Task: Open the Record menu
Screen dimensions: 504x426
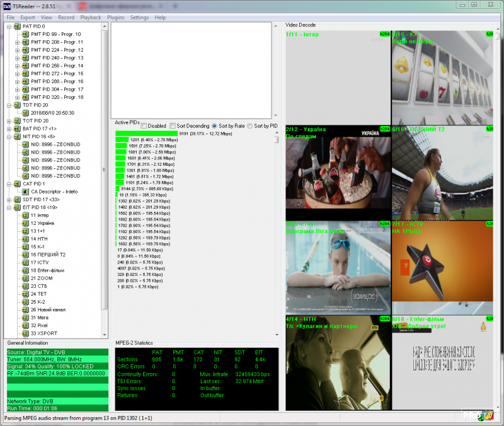Action: click(x=66, y=18)
